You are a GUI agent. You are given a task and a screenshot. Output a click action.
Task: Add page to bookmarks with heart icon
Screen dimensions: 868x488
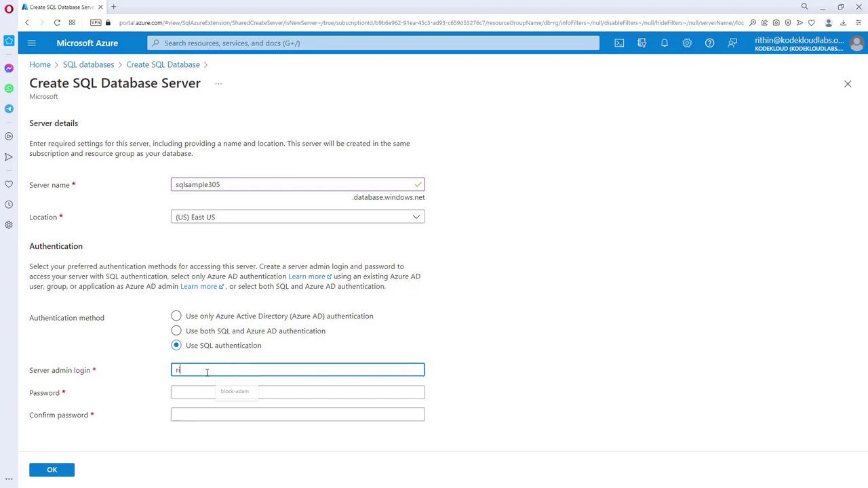(811, 22)
